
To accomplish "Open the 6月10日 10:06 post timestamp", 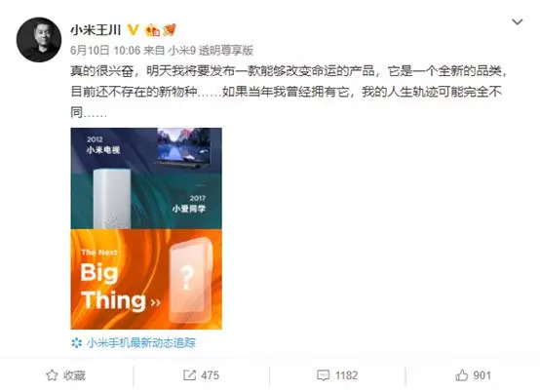I will (105, 51).
